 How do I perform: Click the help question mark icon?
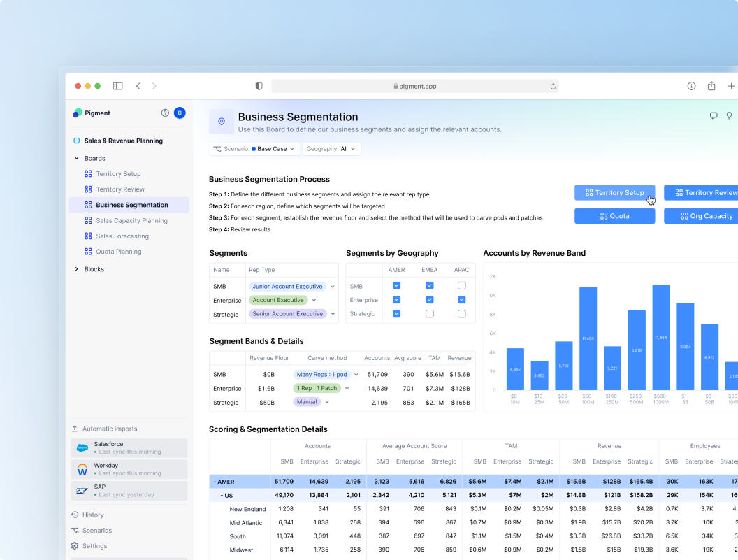[x=165, y=113]
